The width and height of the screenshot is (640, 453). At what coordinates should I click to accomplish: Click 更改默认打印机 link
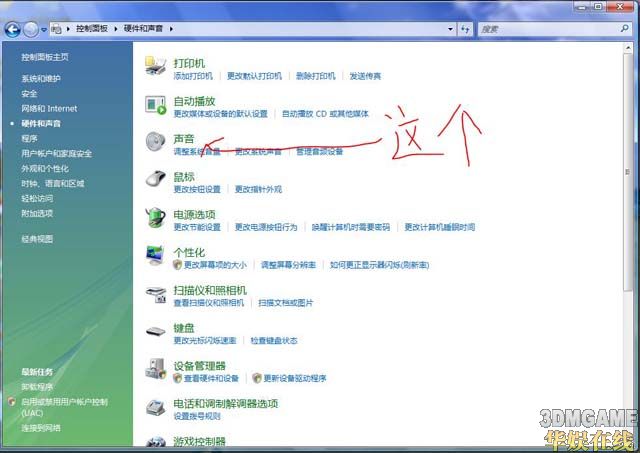[254, 76]
